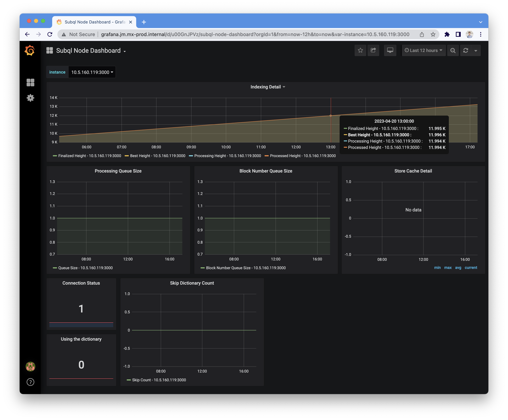Screen dimensions: 508x420
Task: Open the browser profile avatar
Action: (x=469, y=34)
